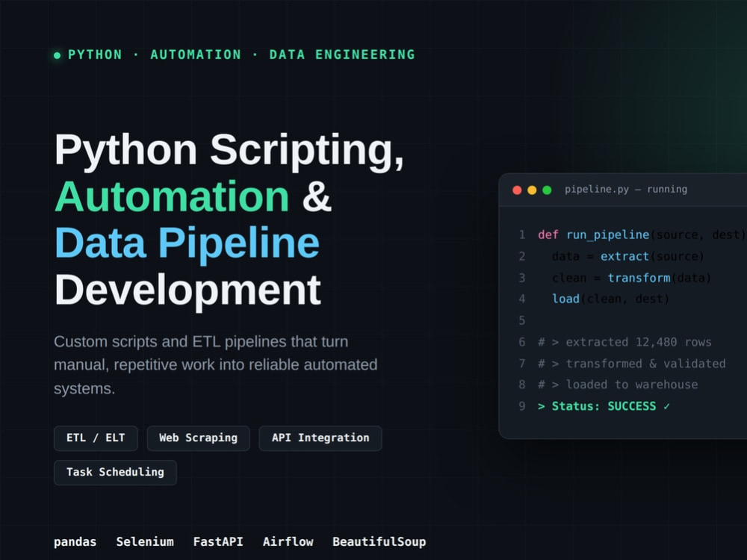Select the API Integration tag
747x560 pixels.
click(320, 438)
